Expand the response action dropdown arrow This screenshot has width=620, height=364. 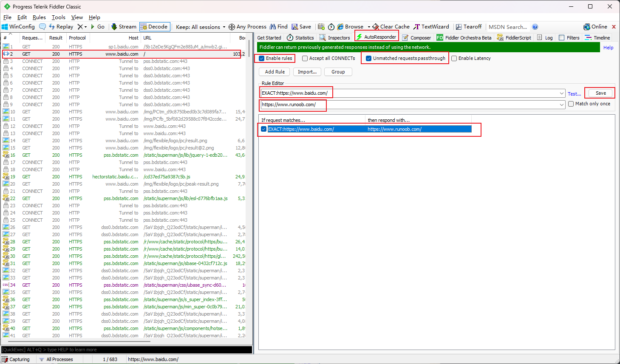click(562, 104)
